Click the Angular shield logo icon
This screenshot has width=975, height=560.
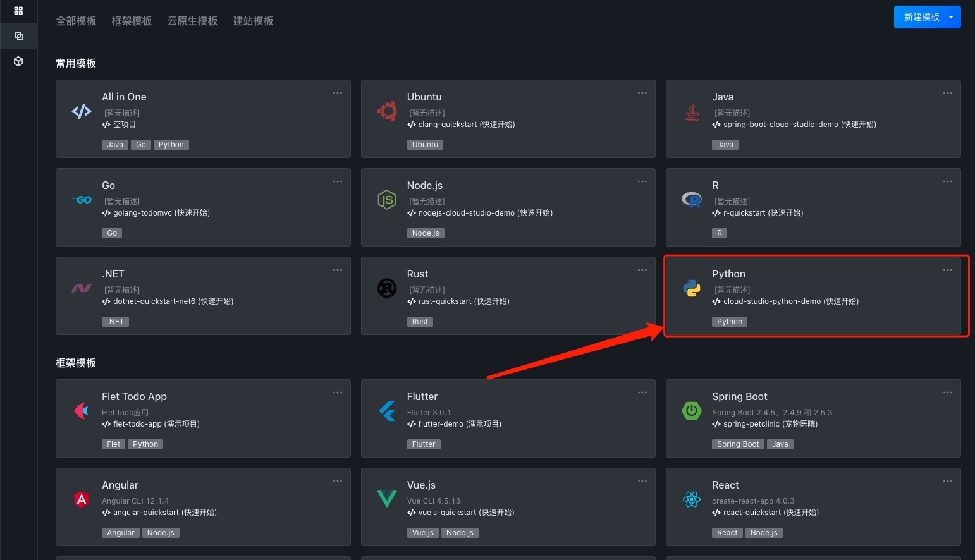[x=82, y=499]
